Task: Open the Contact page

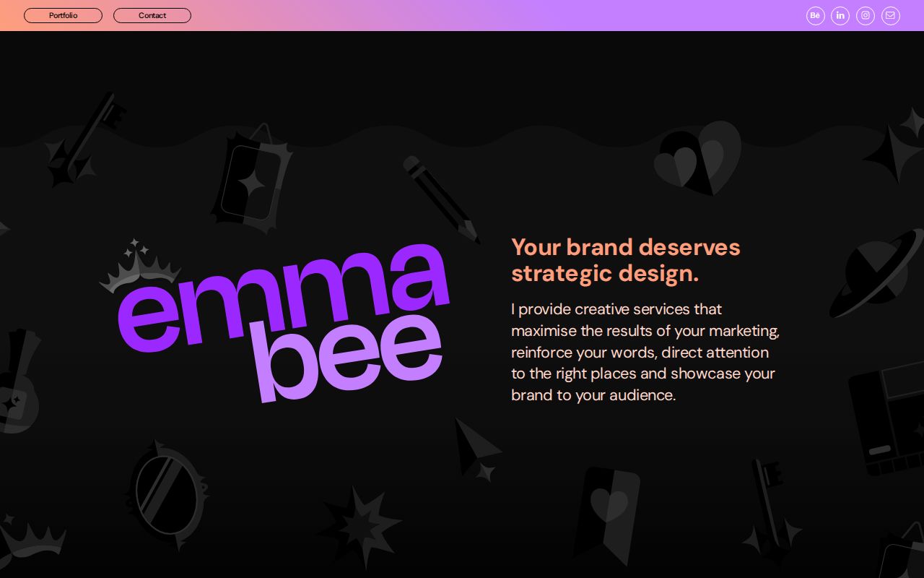Action: click(152, 15)
